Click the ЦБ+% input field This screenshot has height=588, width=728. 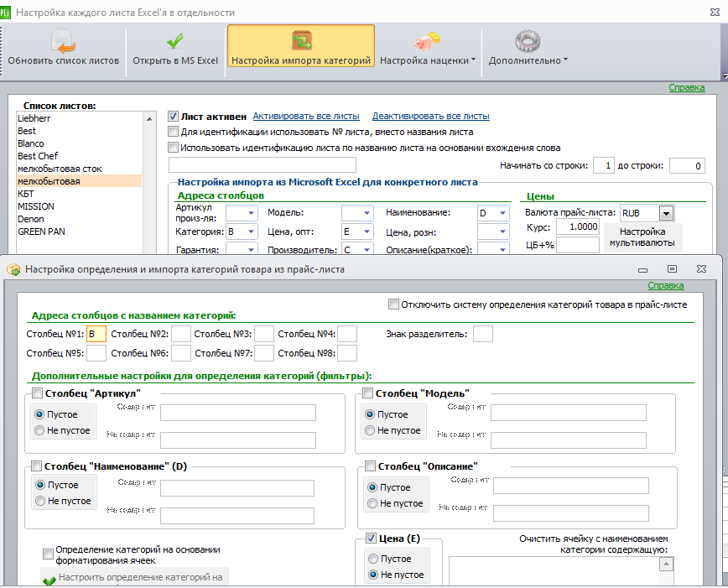coord(578,245)
